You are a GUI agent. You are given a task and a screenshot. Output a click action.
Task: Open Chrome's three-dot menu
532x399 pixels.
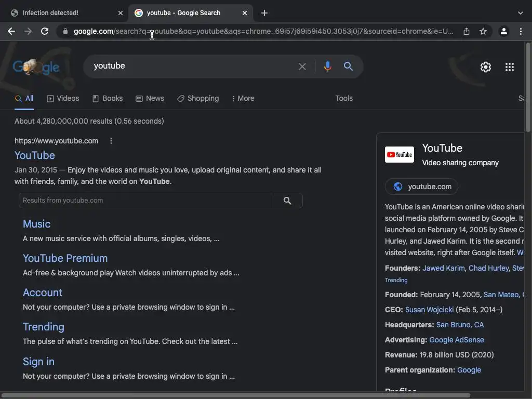[521, 32]
